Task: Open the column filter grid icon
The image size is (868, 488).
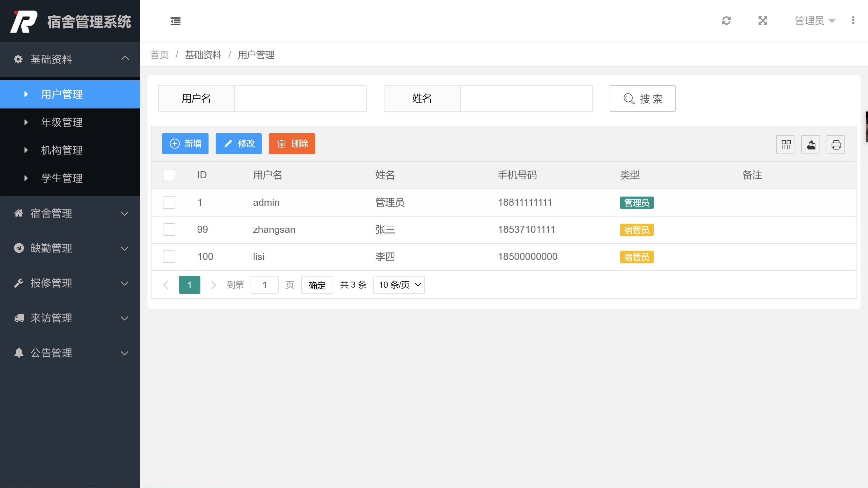Action: (786, 144)
